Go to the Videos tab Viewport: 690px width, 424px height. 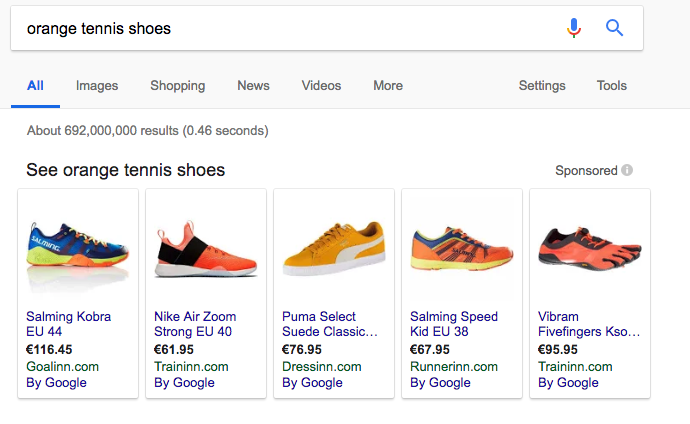click(x=321, y=86)
